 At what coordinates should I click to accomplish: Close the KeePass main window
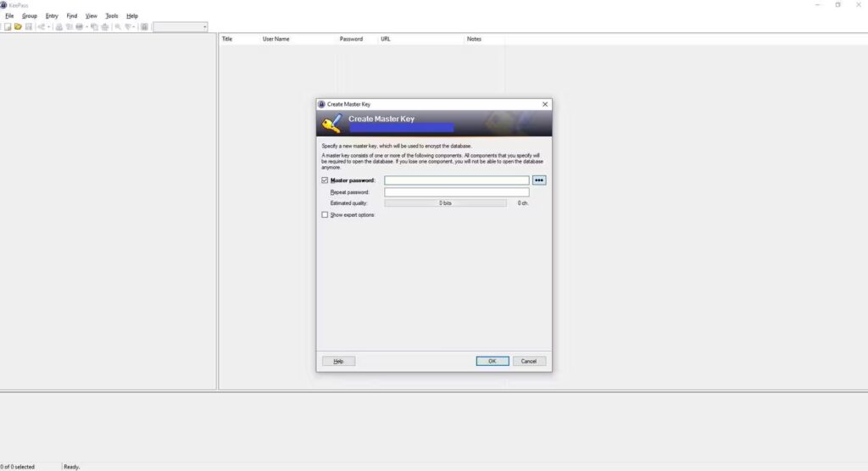pos(859,5)
